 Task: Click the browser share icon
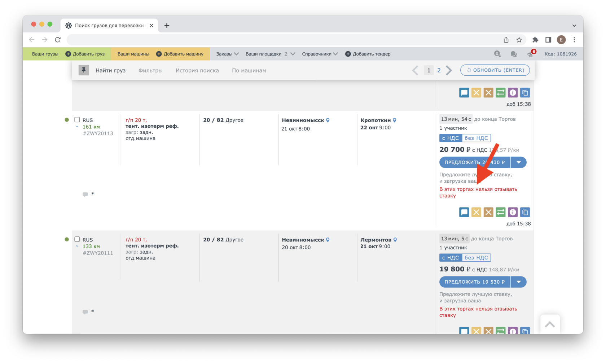click(x=506, y=40)
